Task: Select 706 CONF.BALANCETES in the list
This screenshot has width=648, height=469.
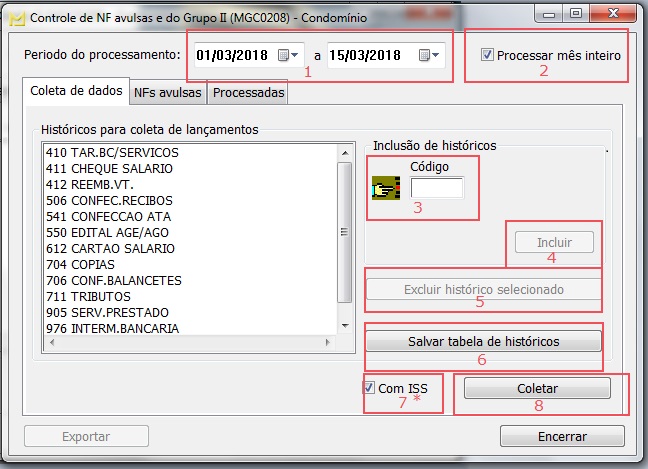Action: tap(114, 281)
